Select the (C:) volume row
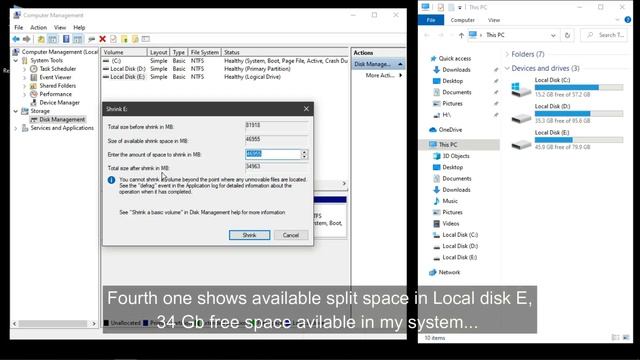Image resolution: width=640 pixels, height=360 pixels. click(x=224, y=61)
